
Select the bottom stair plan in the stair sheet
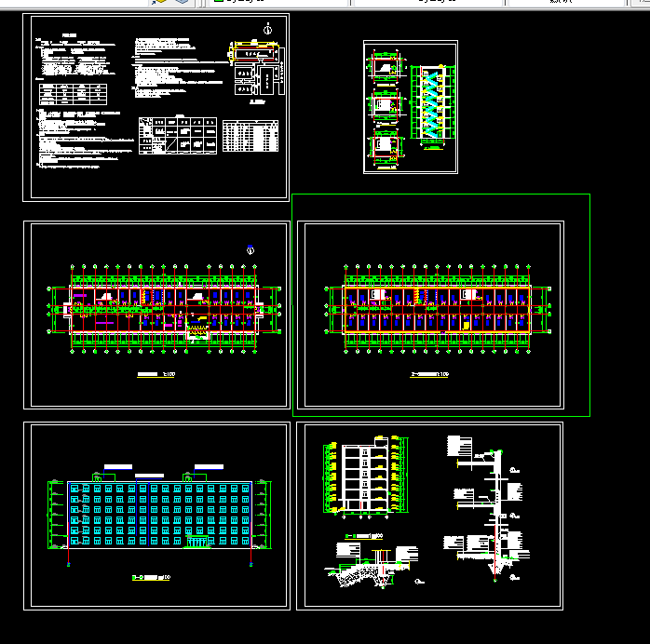[x=386, y=147]
